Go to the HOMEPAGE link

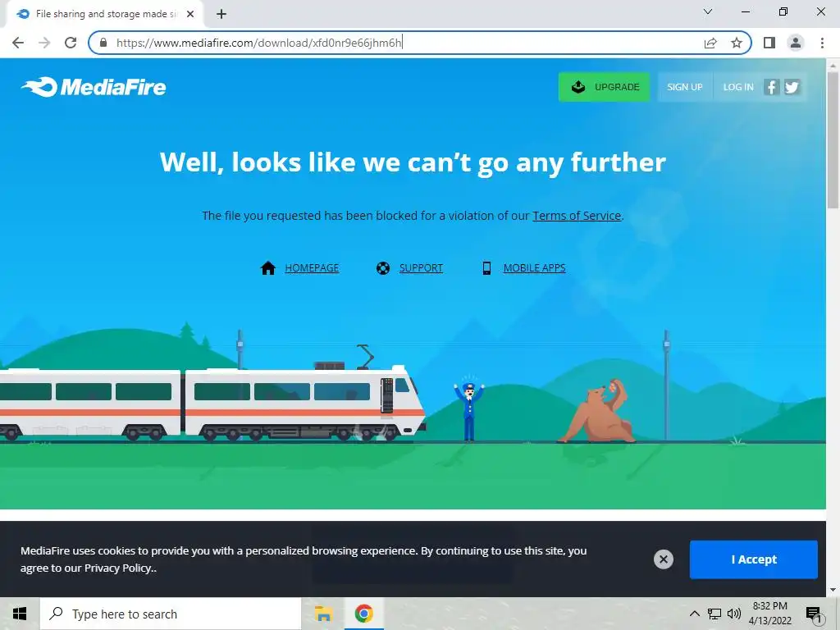click(x=312, y=268)
